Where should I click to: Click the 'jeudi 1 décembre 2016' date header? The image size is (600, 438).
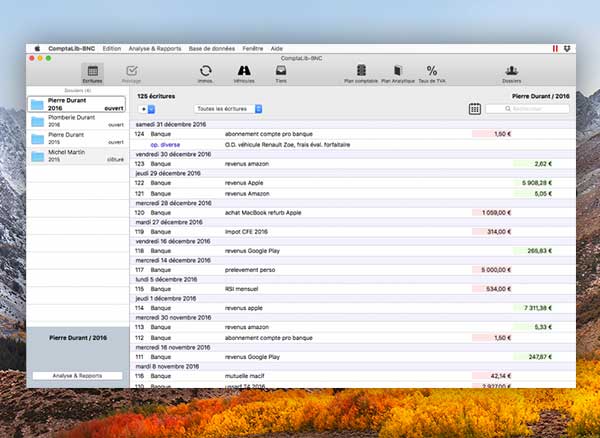coord(166,298)
